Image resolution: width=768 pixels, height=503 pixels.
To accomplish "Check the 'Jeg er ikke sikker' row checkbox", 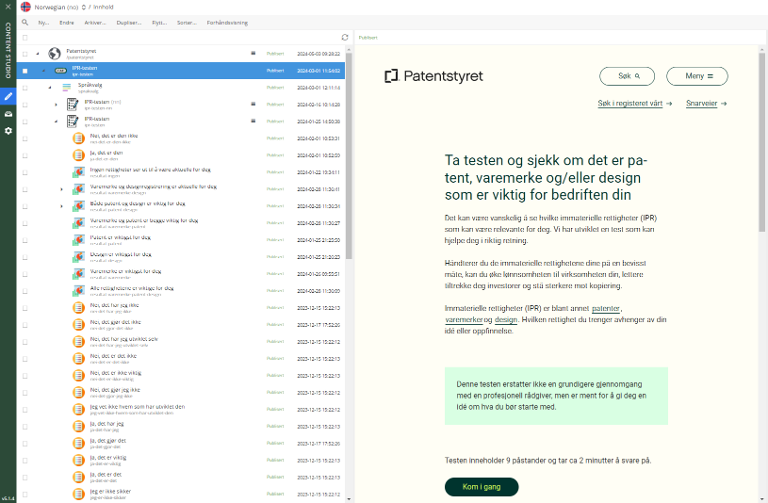I will click(x=25, y=494).
